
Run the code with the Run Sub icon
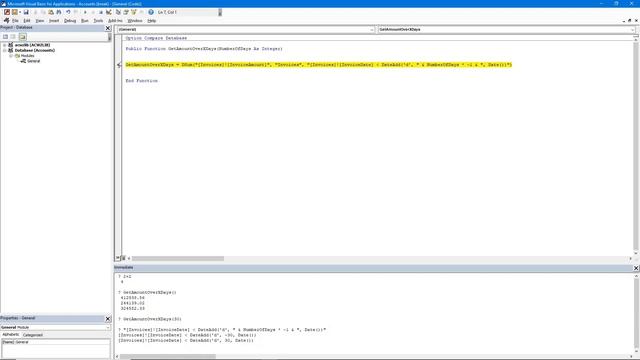85,12
